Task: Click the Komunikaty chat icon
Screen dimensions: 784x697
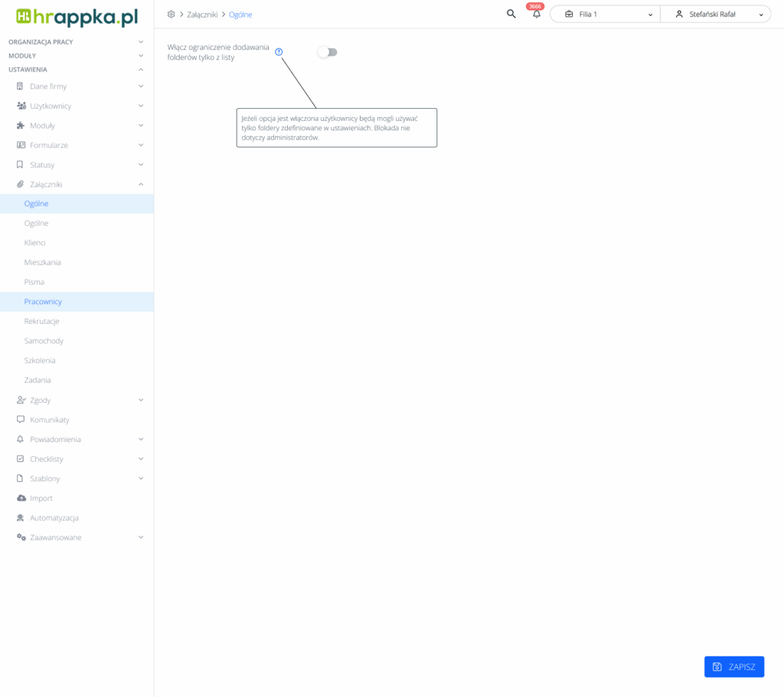Action: tap(21, 420)
